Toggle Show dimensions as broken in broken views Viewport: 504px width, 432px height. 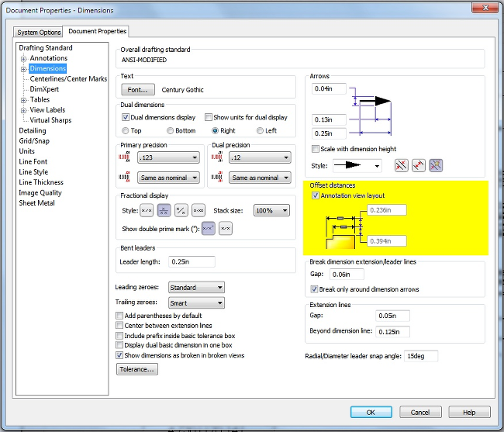(119, 355)
